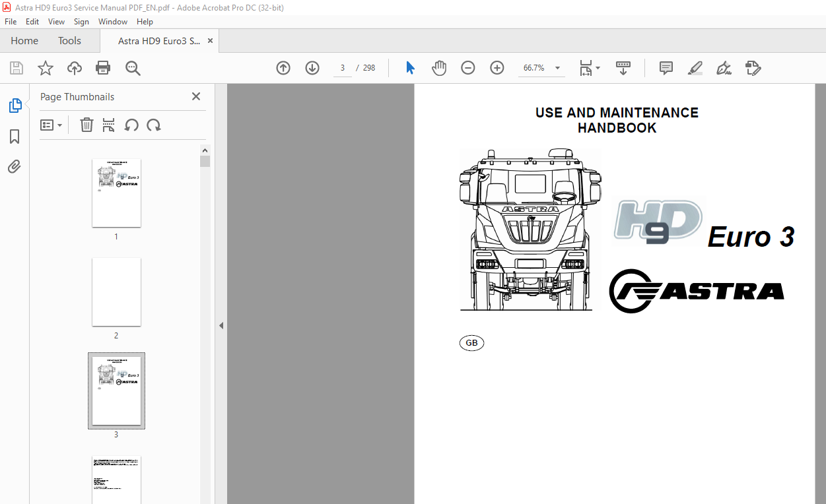The image size is (826, 504).
Task: Click the truck front illustration
Action: click(531, 230)
